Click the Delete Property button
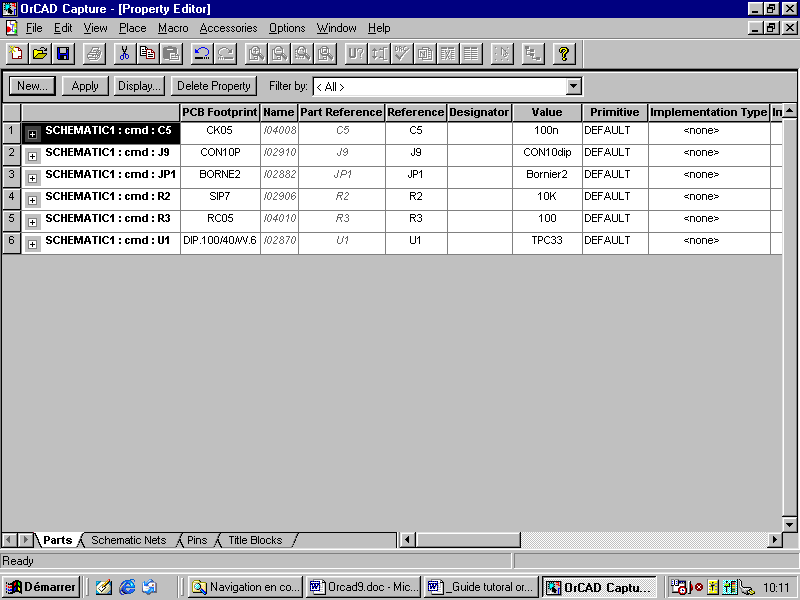This screenshot has height=600, width=800. 214,86
